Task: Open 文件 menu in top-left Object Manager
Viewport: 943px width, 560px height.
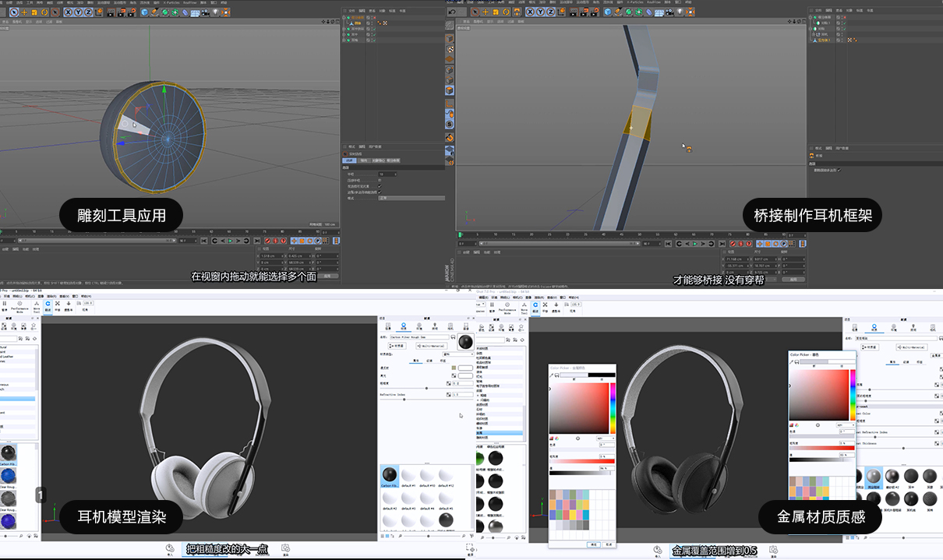Action: coord(351,11)
